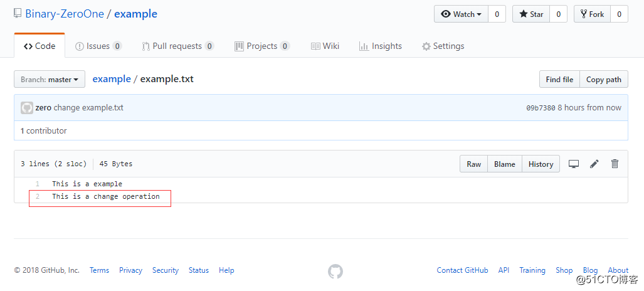Select line number 2 in the file

pyautogui.click(x=38, y=196)
